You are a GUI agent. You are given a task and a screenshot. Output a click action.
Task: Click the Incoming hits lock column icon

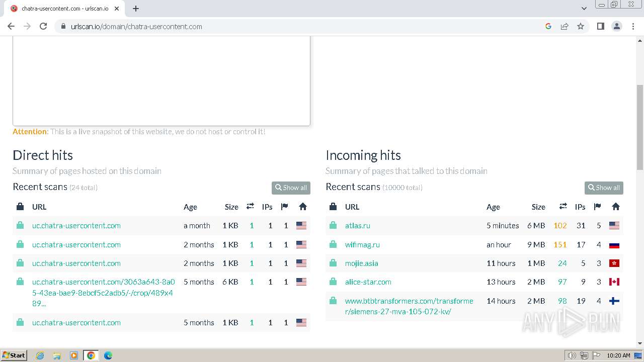pos(333,206)
